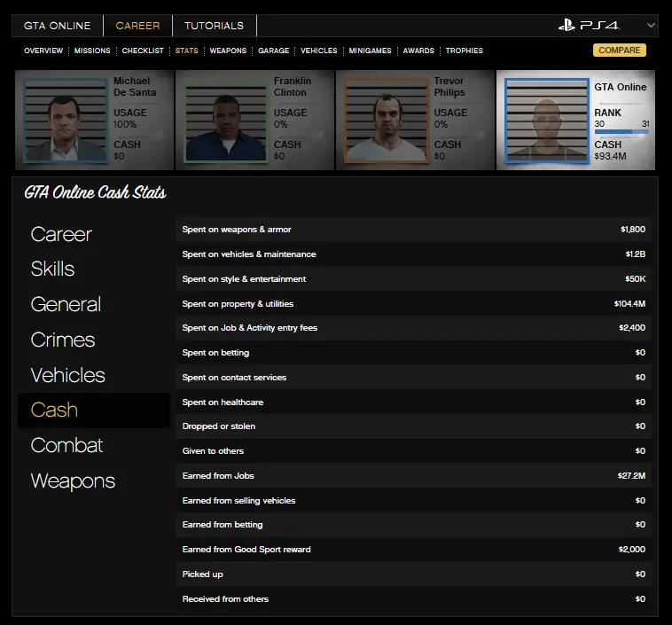Show the Skills stats category
Screen dimensions: 672x625
(52, 270)
